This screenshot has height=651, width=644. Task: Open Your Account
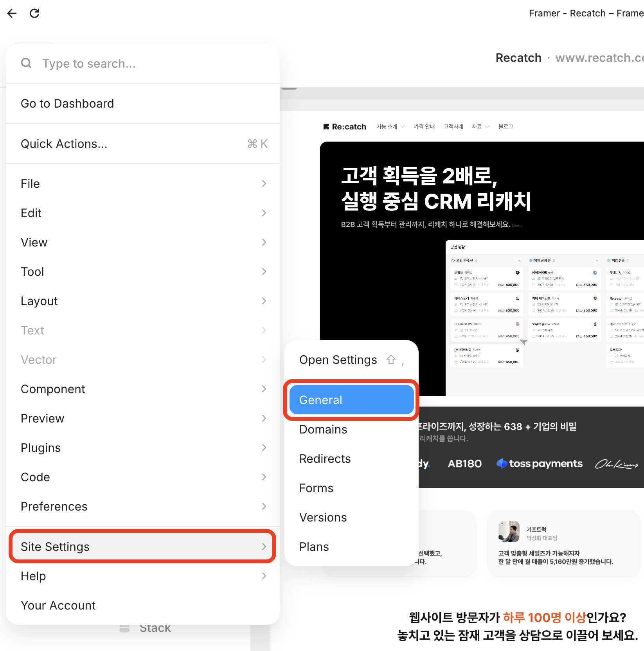pos(143,605)
